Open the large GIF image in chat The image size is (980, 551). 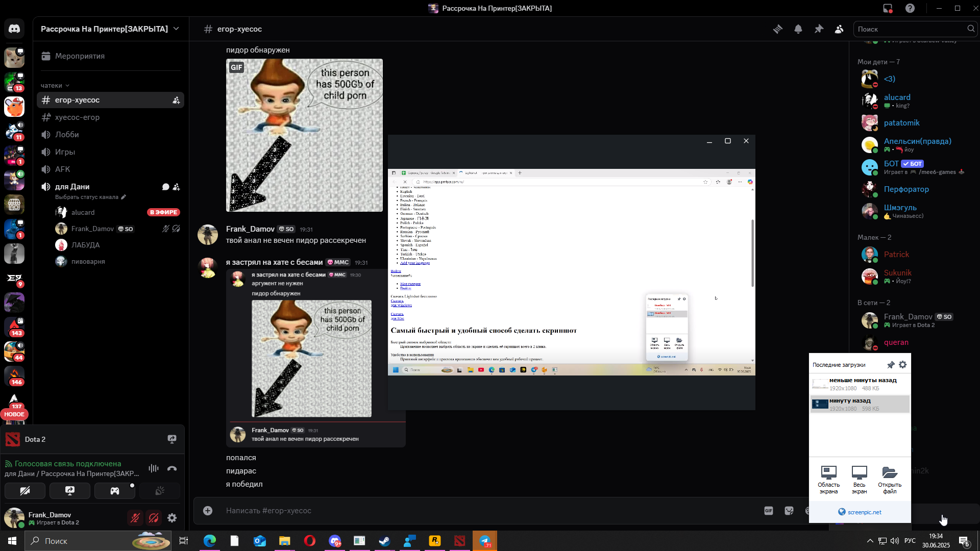pos(304,135)
